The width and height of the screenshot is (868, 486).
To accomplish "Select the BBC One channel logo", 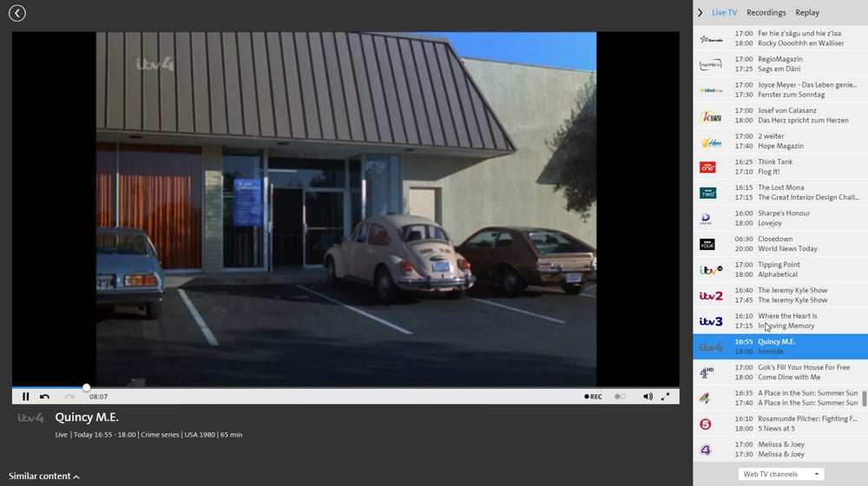I will pyautogui.click(x=707, y=167).
